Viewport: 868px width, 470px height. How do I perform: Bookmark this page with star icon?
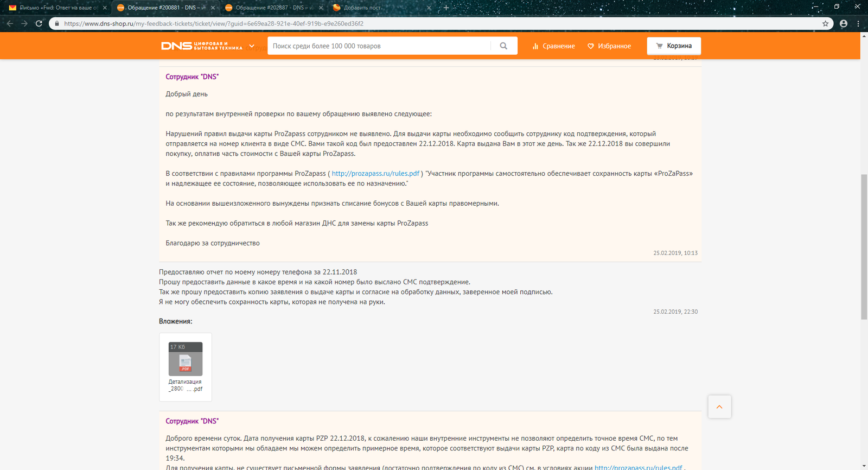click(x=826, y=23)
